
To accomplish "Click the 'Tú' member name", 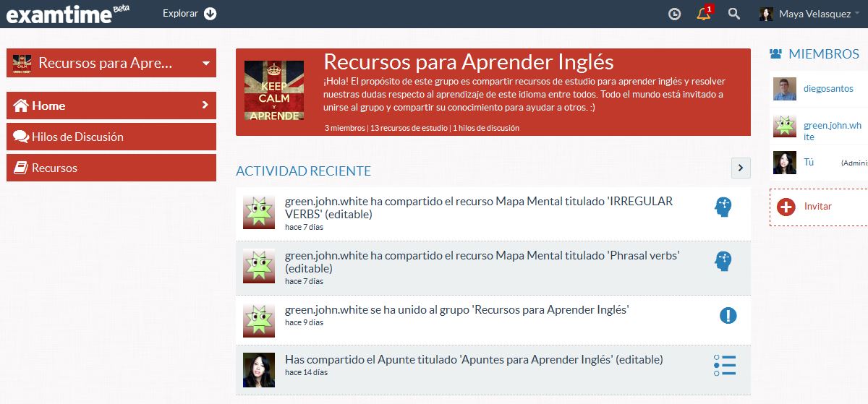I will (809, 163).
